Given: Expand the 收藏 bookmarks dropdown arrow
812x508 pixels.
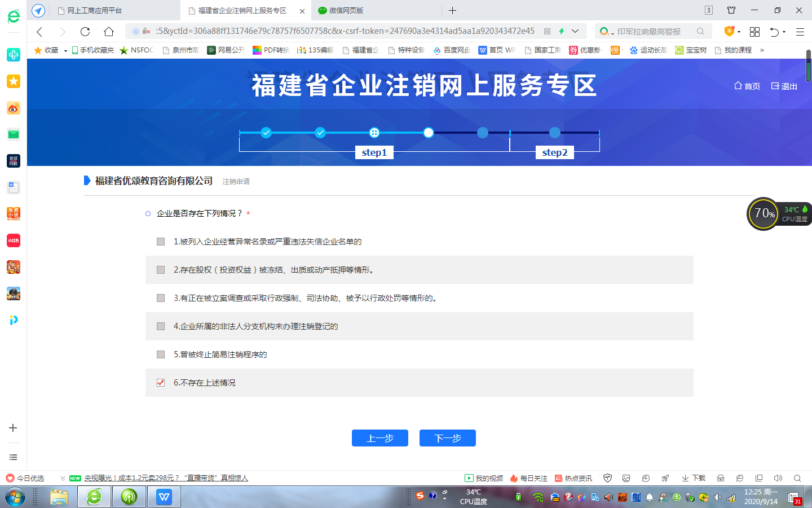Looking at the screenshot, I should click(65, 51).
